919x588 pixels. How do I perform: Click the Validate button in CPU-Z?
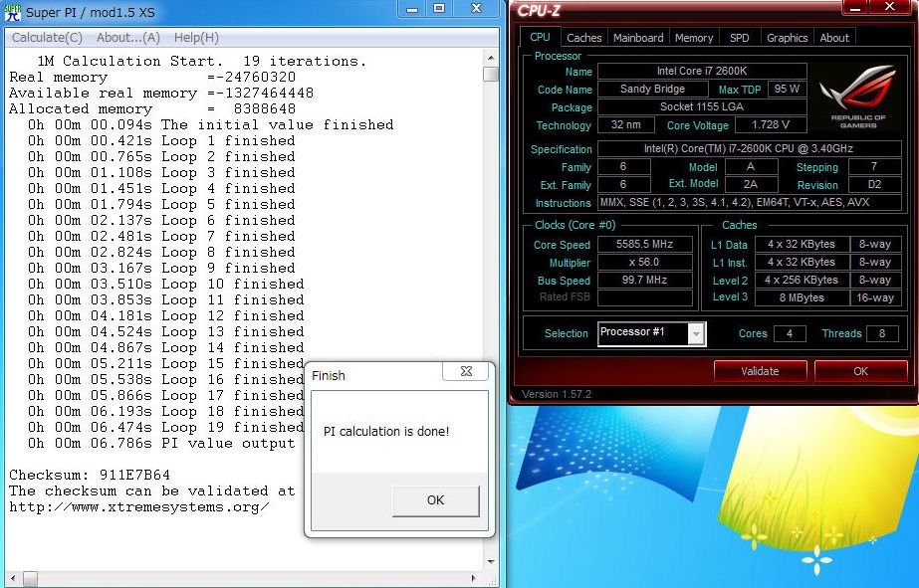(760, 371)
